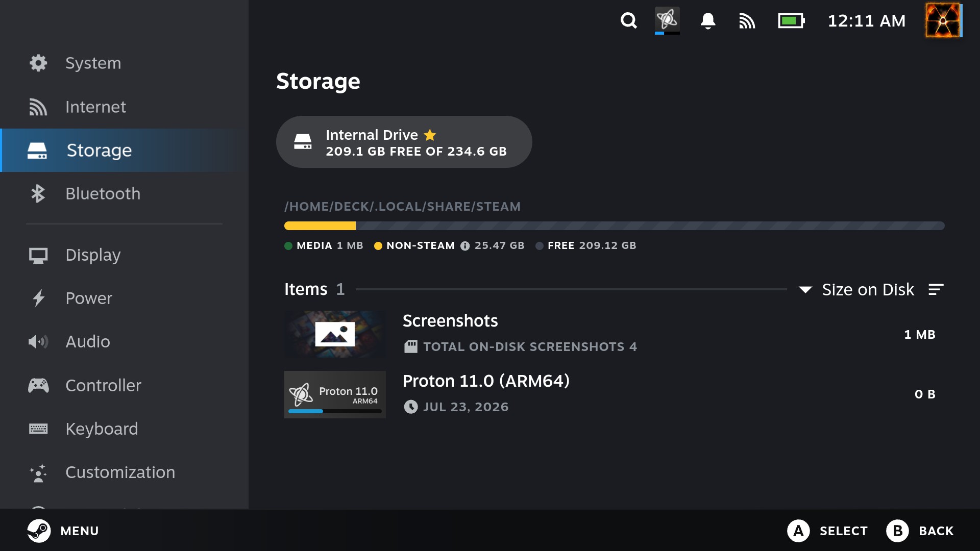
Task: Click the Internal Drive disk icon
Action: coord(303,142)
